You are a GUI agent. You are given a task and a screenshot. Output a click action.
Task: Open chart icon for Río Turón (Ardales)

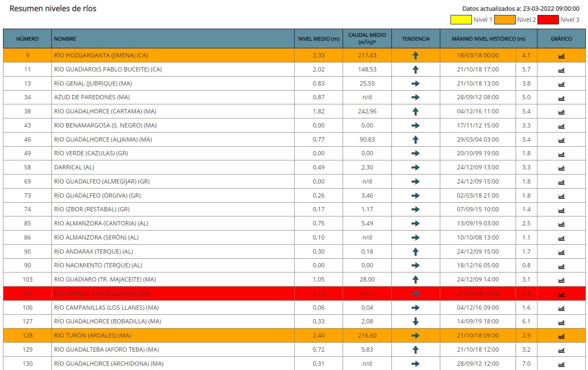coord(561,336)
